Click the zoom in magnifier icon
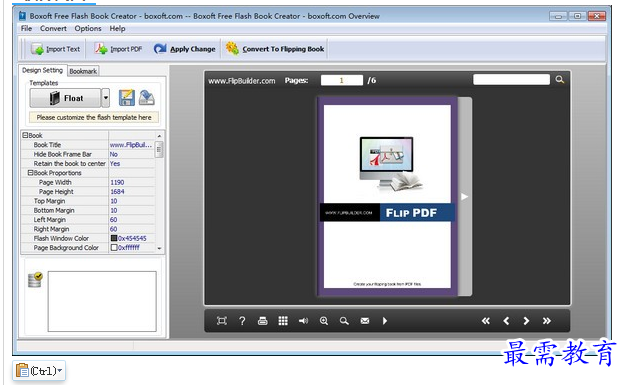 [x=324, y=321]
